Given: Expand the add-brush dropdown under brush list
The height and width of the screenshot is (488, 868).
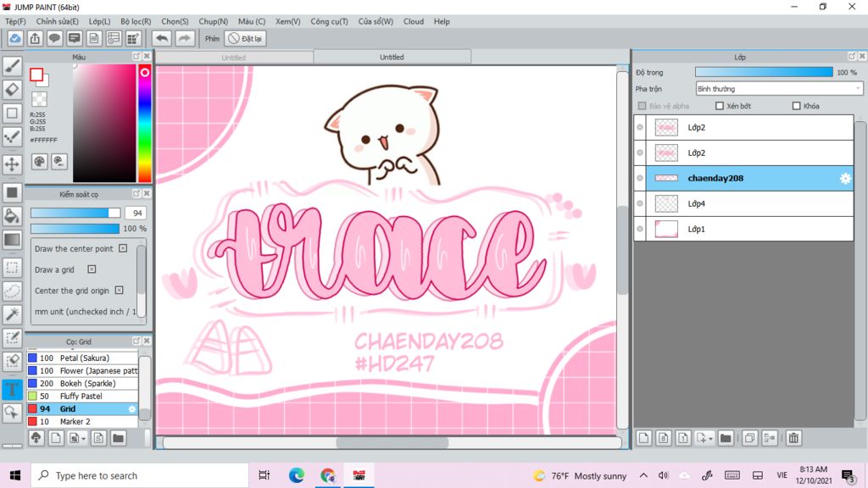Looking at the screenshot, I should pyautogui.click(x=83, y=439).
